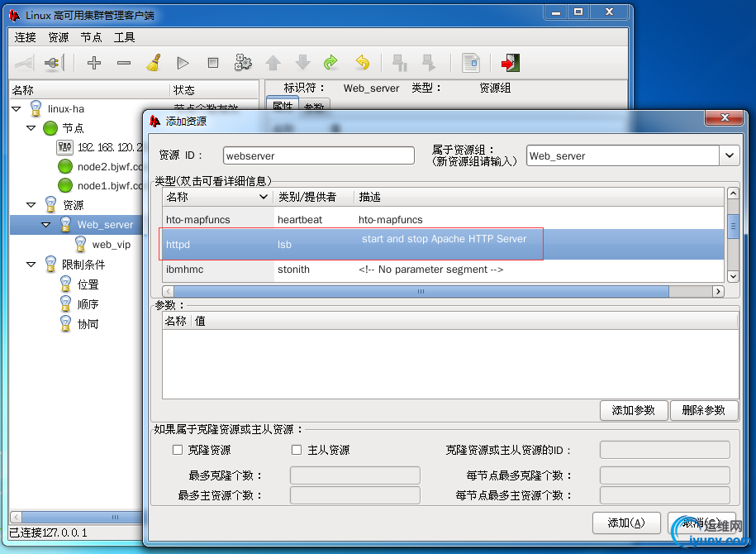Click the type list scroll-up arrow
756x554 pixels.
733,193
